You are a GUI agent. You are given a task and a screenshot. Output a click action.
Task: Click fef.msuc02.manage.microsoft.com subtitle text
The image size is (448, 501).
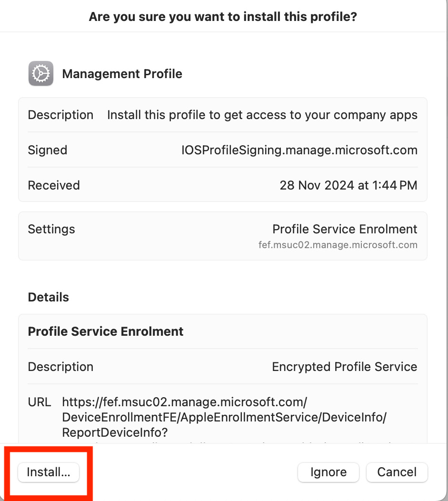(338, 245)
